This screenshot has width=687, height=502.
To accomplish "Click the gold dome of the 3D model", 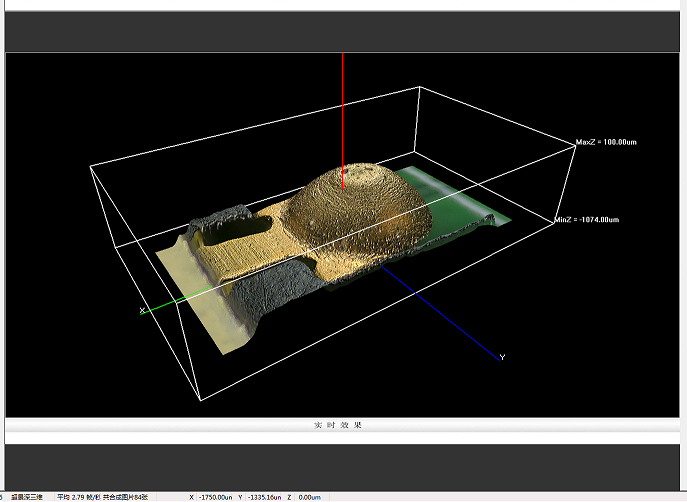I will [357, 210].
